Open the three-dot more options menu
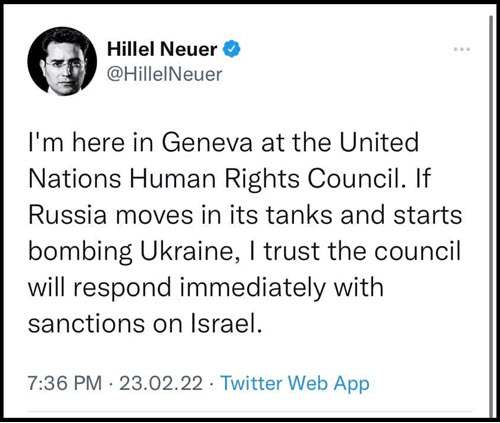This screenshot has height=423, width=500. point(462,50)
